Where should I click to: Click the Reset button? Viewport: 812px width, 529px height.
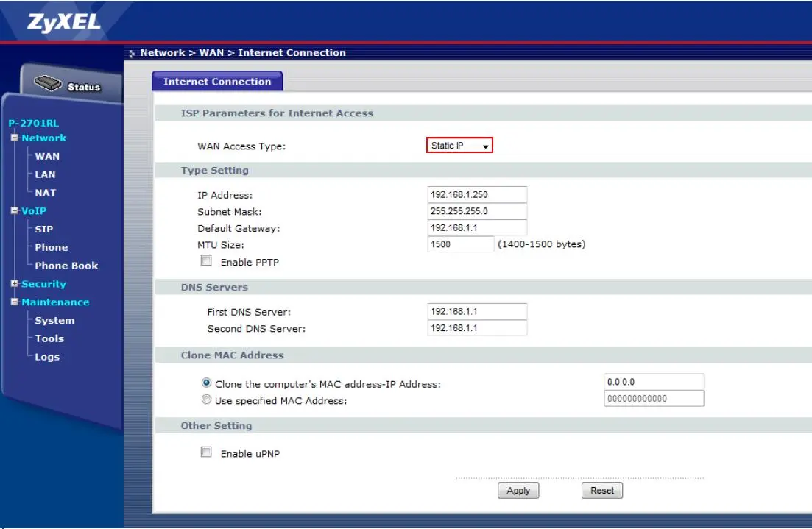coord(602,490)
